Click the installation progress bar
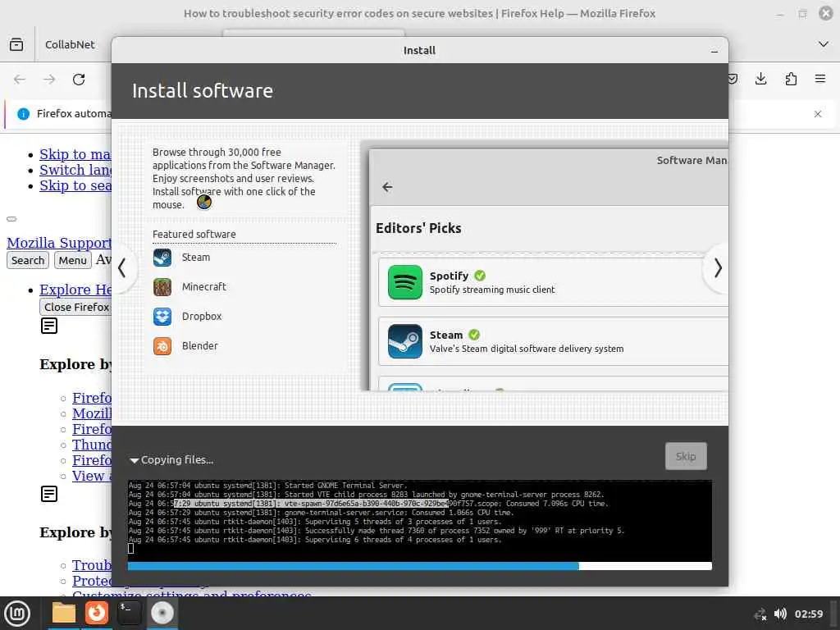The width and height of the screenshot is (840, 630). click(419, 566)
